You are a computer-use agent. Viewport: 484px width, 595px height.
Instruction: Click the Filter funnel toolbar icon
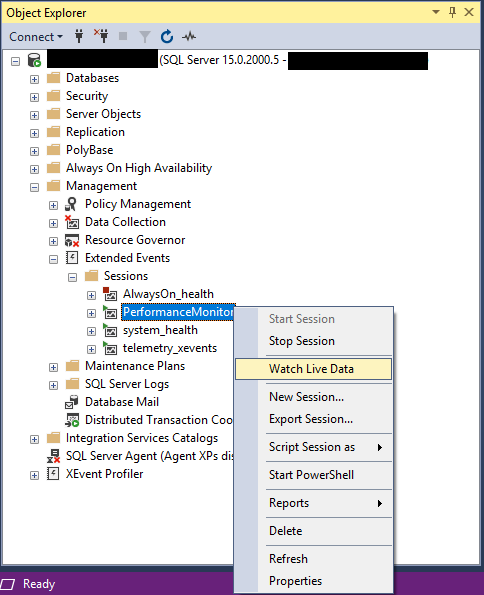click(145, 37)
